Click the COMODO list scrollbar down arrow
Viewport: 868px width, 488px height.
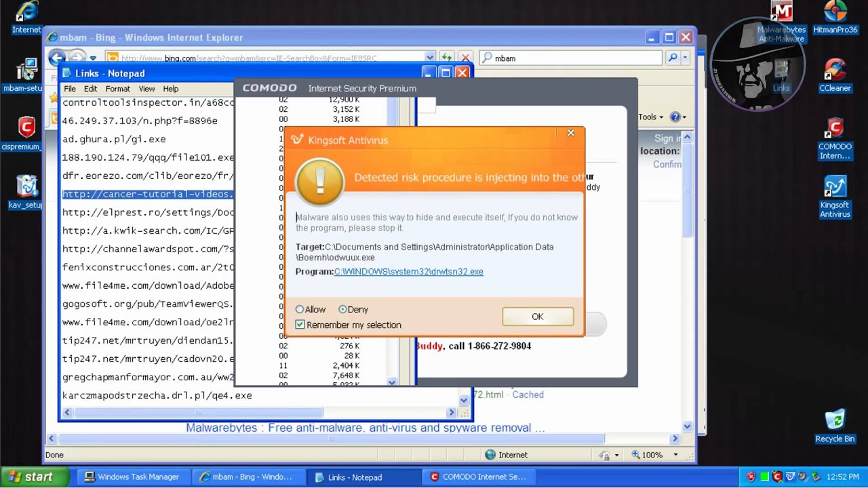tap(391, 382)
